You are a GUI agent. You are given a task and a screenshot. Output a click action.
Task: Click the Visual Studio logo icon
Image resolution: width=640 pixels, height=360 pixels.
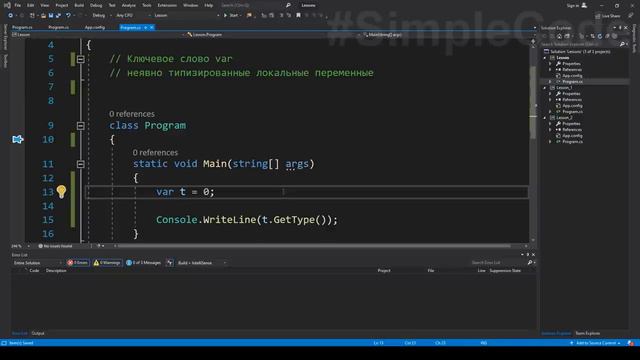click(7, 5)
